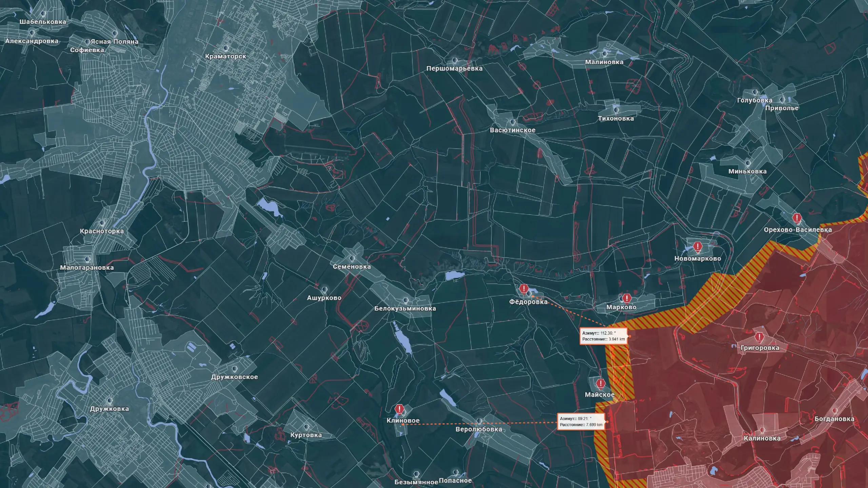Click the Веролюбовка map label
Screen dimensions: 868x488
478,429
